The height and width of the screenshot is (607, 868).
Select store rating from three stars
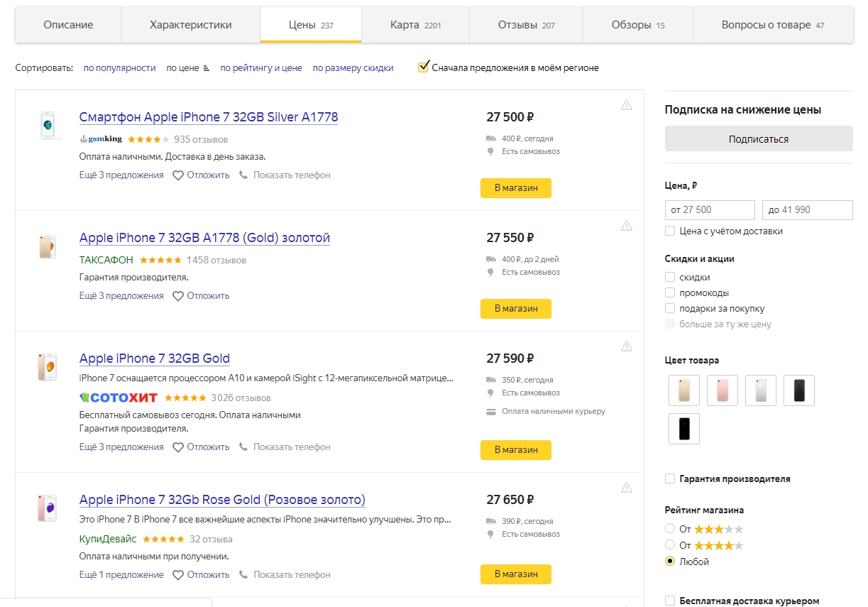(670, 528)
